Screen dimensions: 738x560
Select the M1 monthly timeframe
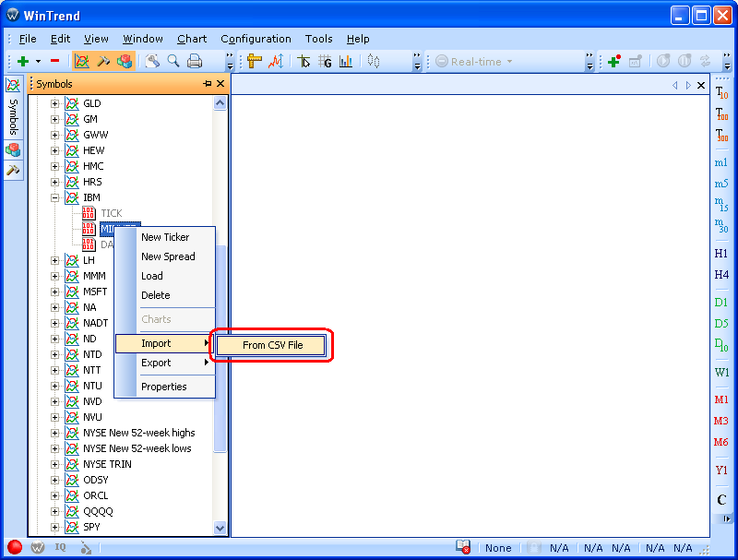pyautogui.click(x=721, y=399)
